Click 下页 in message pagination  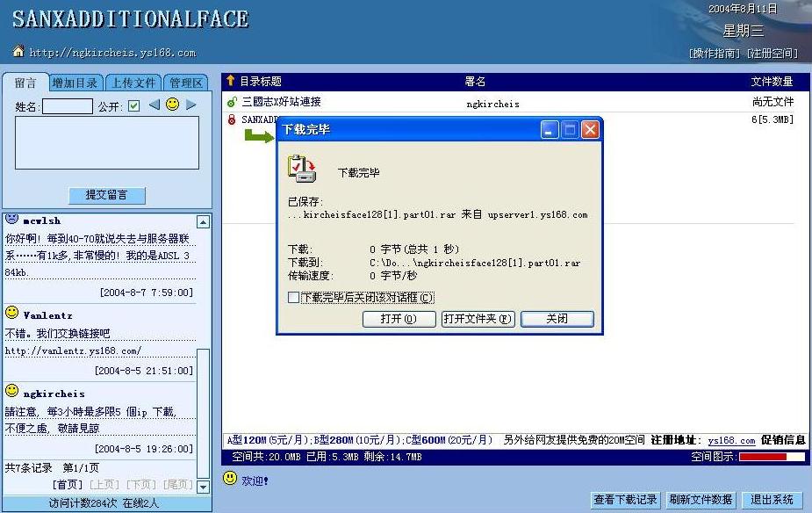tap(140, 485)
